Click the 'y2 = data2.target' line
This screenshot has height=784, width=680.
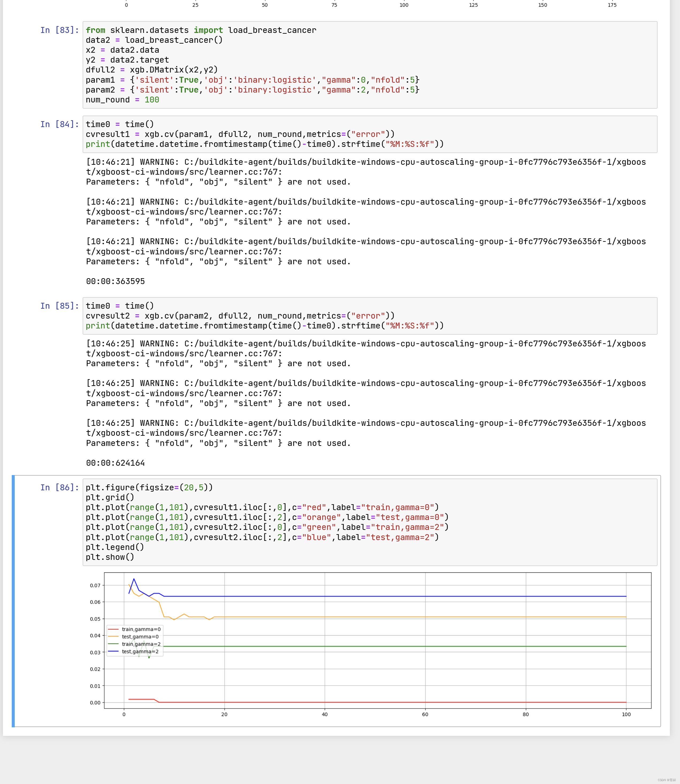127,60
